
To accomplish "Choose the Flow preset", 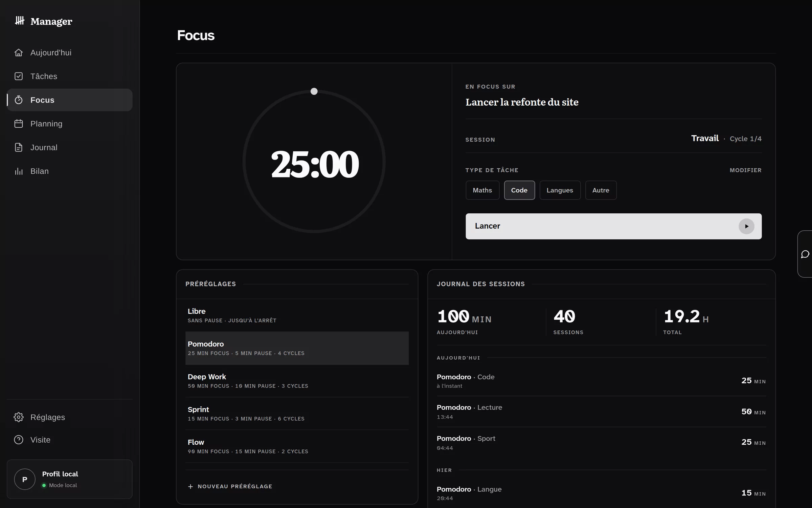I will pyautogui.click(x=297, y=446).
